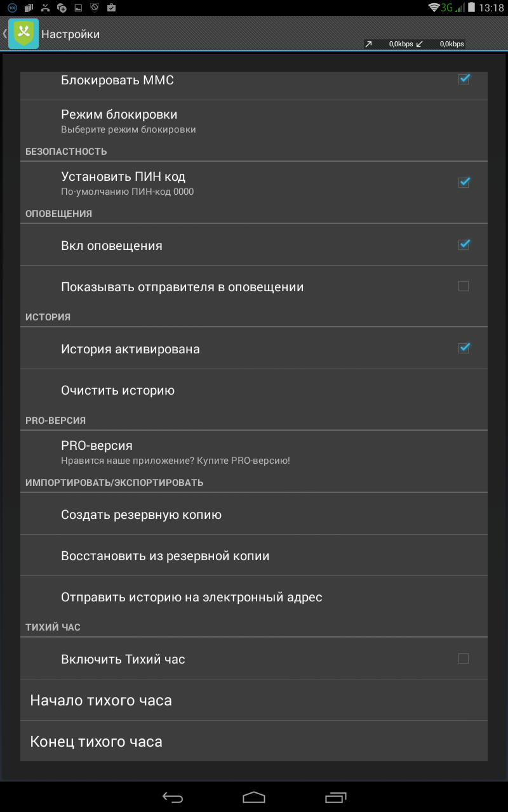Open Конец тихого часа time picker
The width and height of the screenshot is (508, 812).
[x=254, y=741]
